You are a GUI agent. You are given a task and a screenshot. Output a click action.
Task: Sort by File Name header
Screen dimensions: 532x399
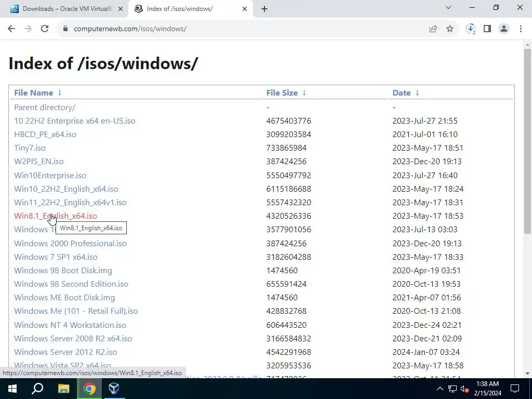pos(34,92)
